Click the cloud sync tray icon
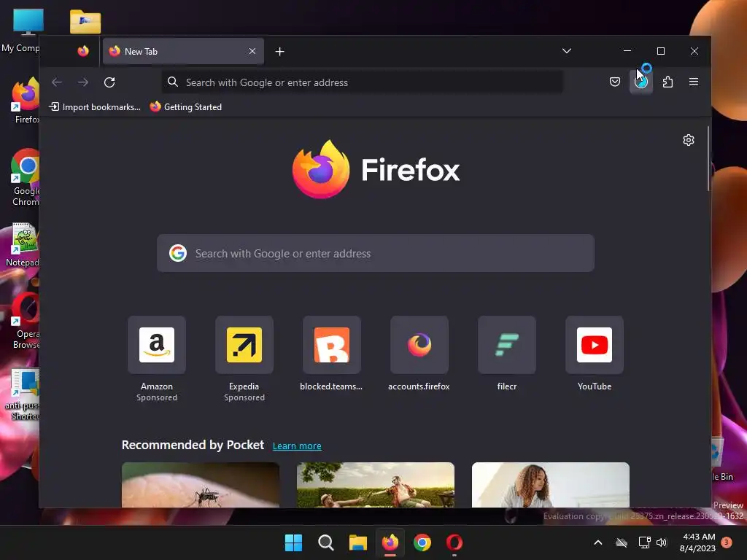 (x=622, y=542)
